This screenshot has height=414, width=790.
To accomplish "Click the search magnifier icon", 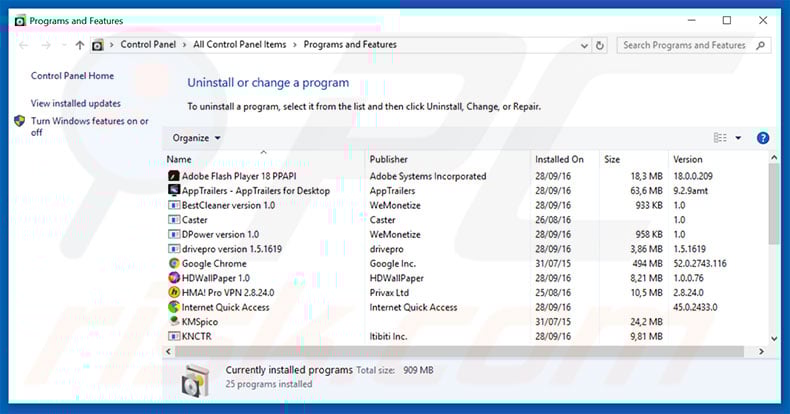I will 761,45.
